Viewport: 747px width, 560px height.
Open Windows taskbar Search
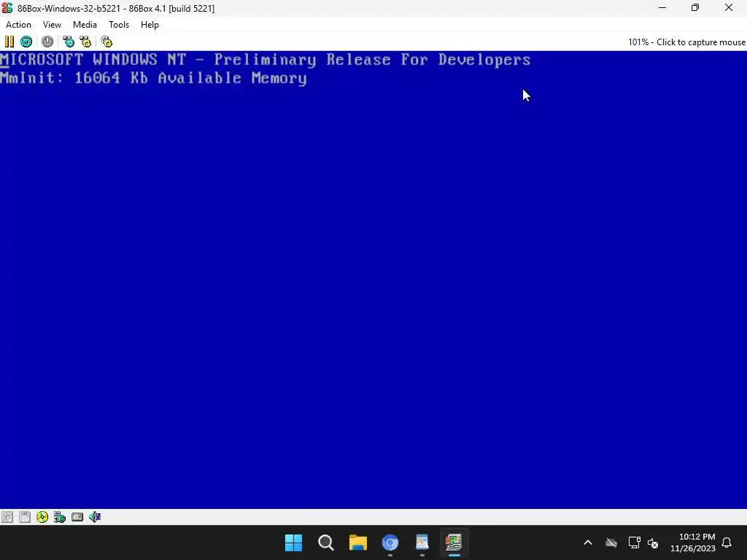(326, 542)
